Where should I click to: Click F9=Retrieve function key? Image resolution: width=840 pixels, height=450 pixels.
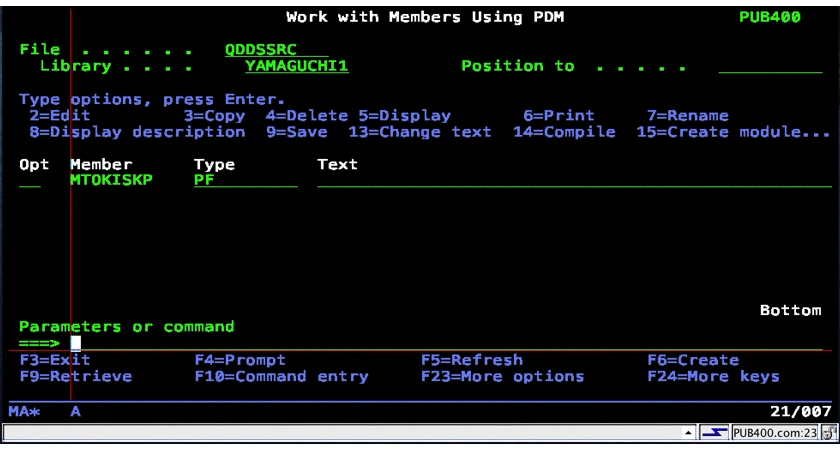[x=76, y=377]
